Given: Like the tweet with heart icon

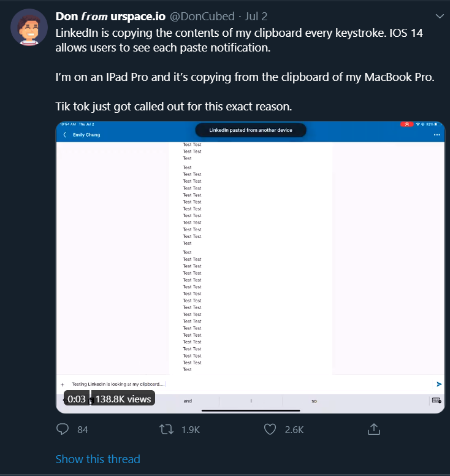Looking at the screenshot, I should click(x=270, y=429).
